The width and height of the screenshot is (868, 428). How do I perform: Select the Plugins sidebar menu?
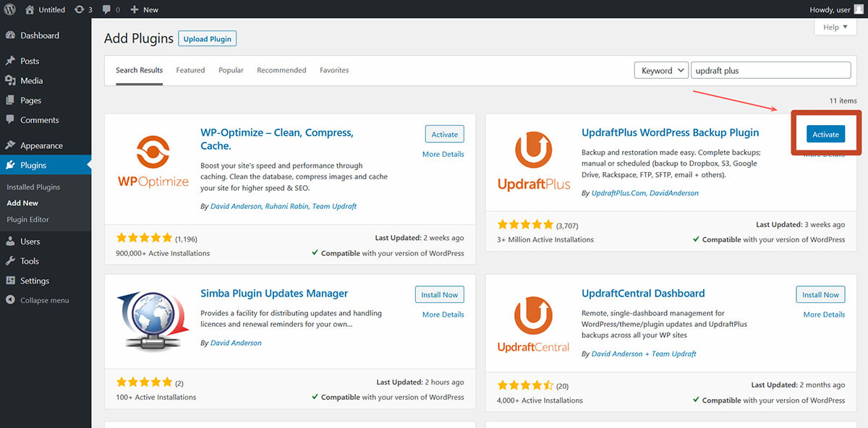pyautogui.click(x=46, y=165)
